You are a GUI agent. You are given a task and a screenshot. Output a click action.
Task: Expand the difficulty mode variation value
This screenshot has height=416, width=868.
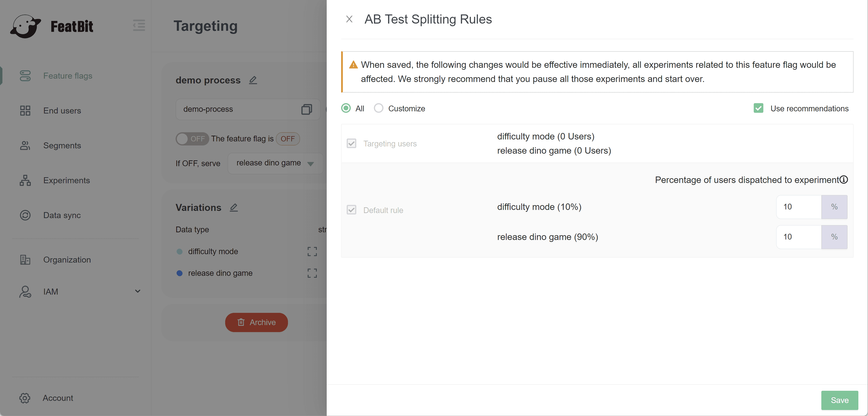(312, 251)
